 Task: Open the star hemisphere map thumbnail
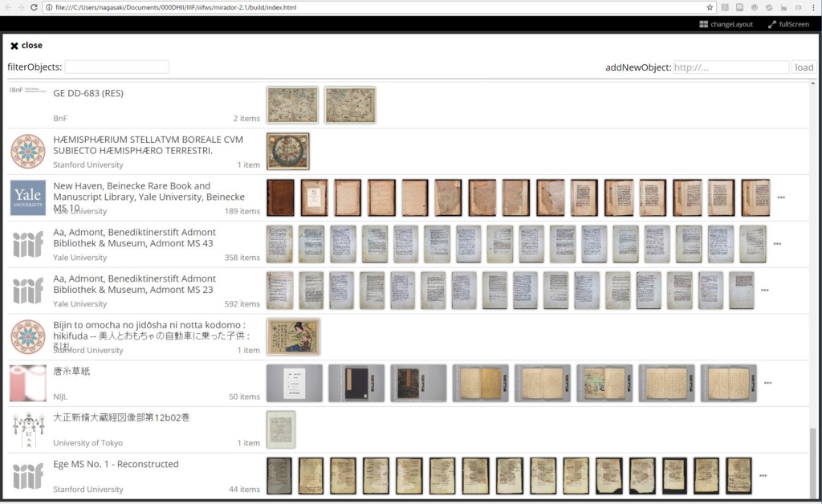click(x=288, y=152)
